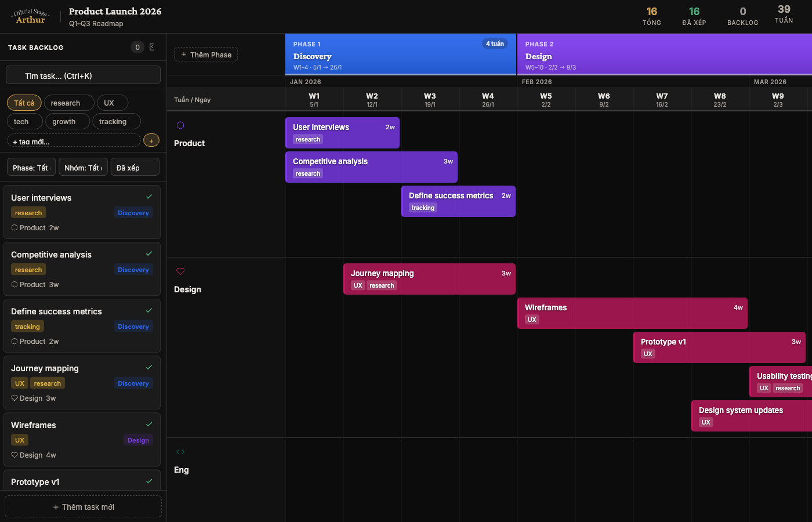
Task: Click the Eng row group label
Action: pyautogui.click(x=182, y=470)
